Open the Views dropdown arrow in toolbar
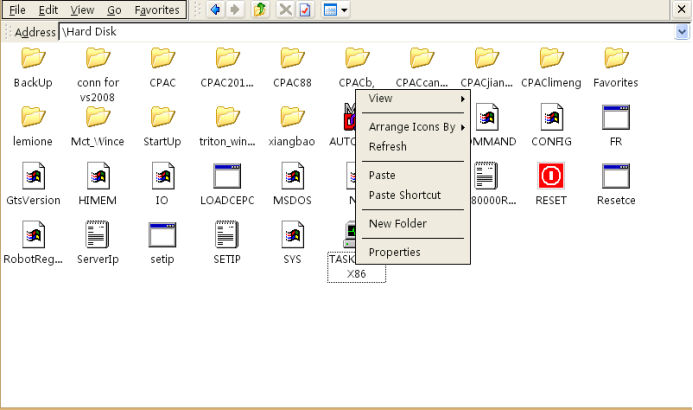Viewport: 693px width, 410px height. click(344, 10)
